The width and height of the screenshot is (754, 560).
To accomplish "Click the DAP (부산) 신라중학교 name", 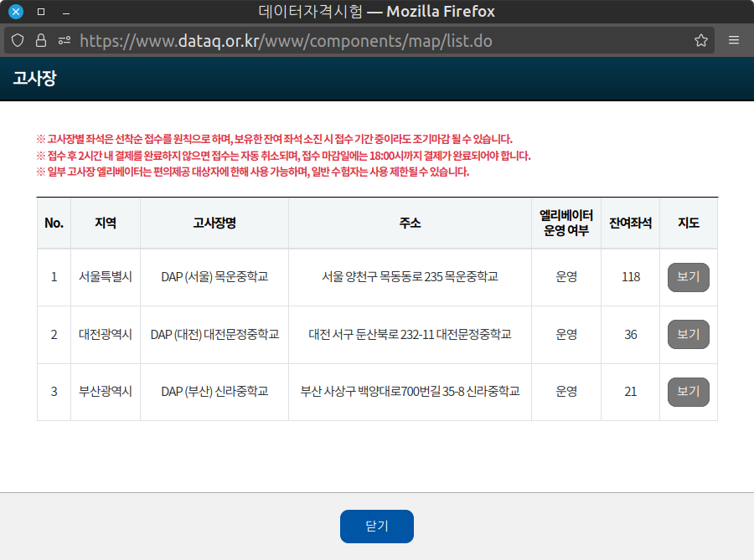I will 214,392.
